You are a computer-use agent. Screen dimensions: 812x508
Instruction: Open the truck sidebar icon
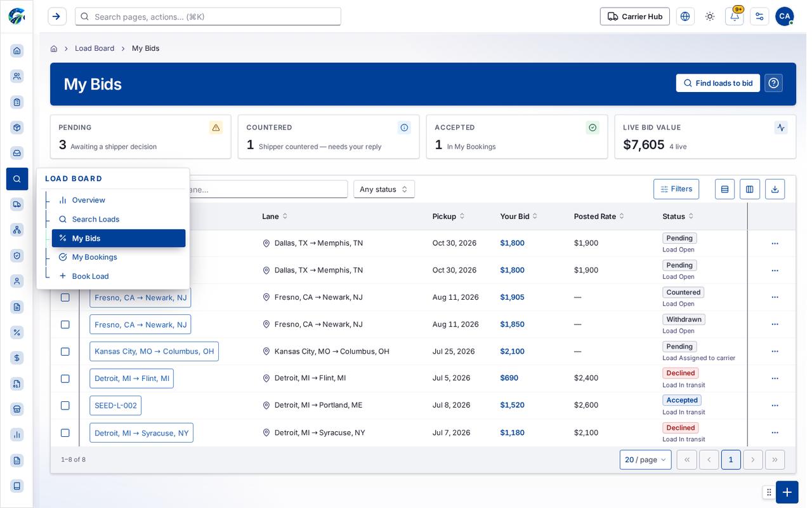[17, 204]
